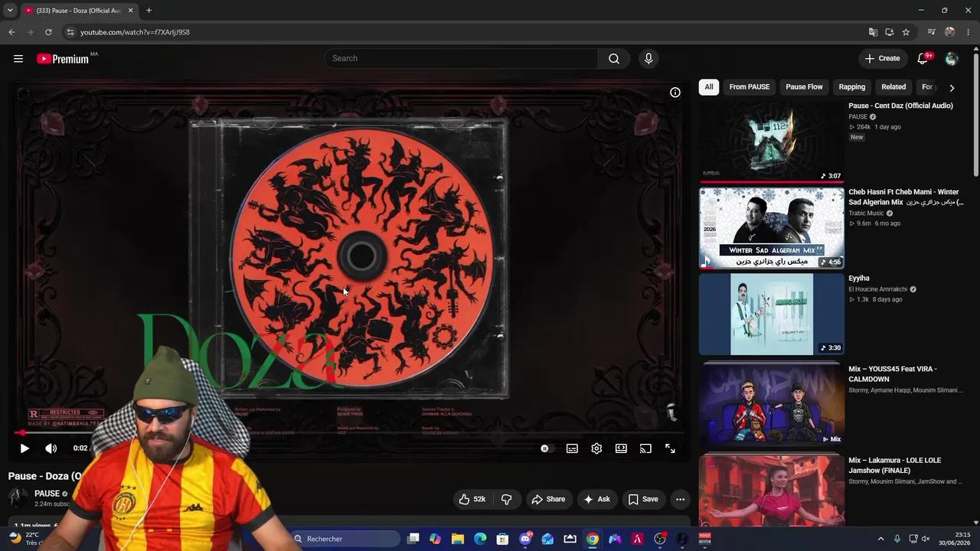Open the YouTube guide hamburger menu
980x551 pixels.
[18, 58]
